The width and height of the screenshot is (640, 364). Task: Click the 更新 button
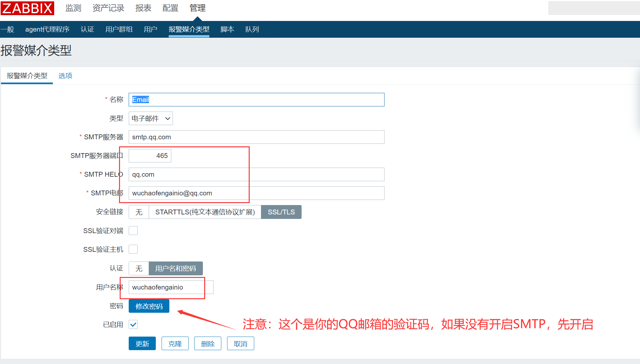[x=142, y=344]
